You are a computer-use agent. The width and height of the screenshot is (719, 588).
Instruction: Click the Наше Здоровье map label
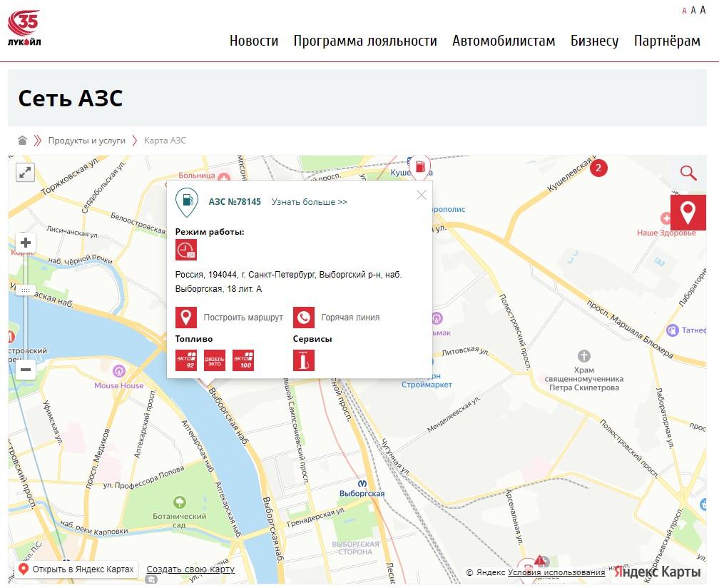pyautogui.click(x=666, y=233)
